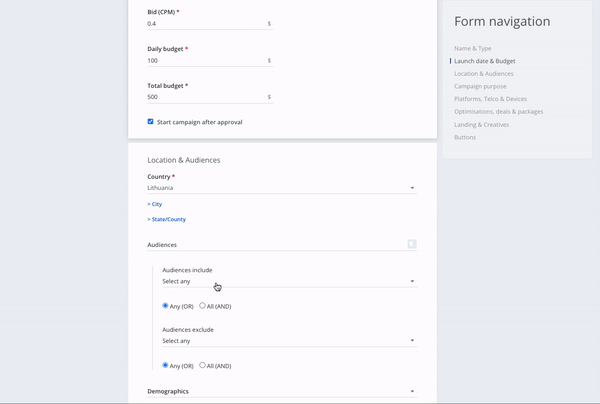Go to Location & Audiences in navigation

[484, 73]
